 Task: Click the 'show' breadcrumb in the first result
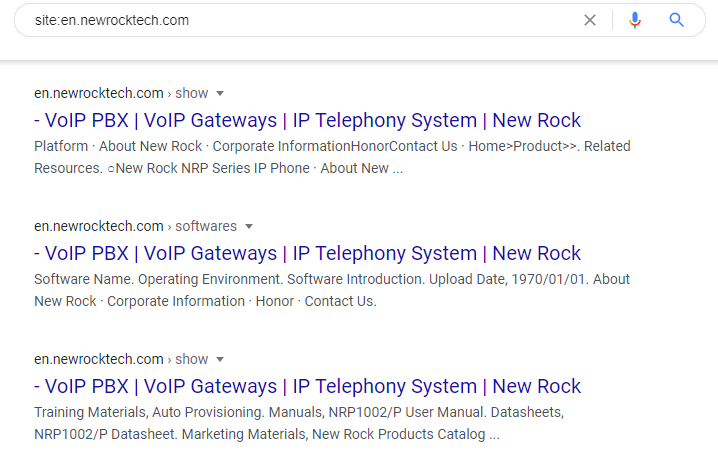pos(192,93)
